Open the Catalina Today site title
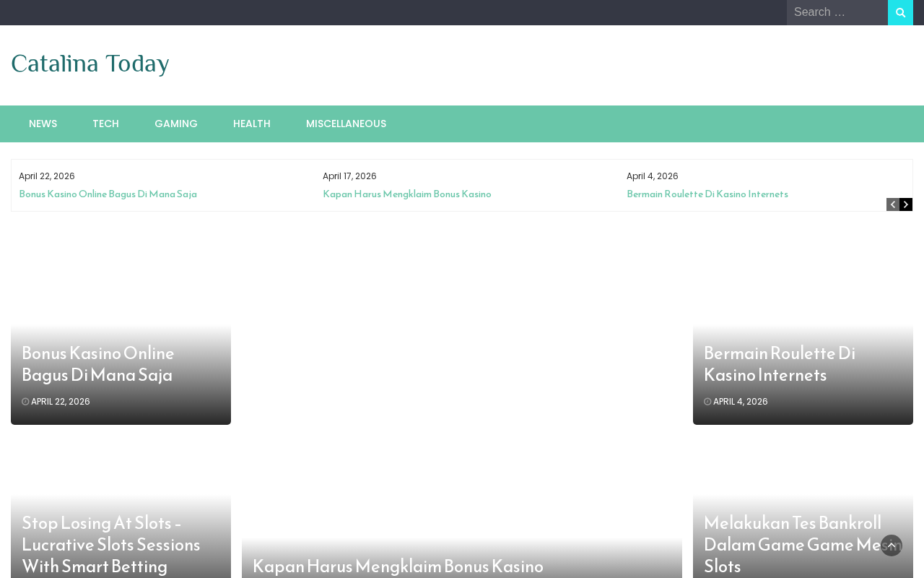The width and height of the screenshot is (924, 578). [x=90, y=64]
